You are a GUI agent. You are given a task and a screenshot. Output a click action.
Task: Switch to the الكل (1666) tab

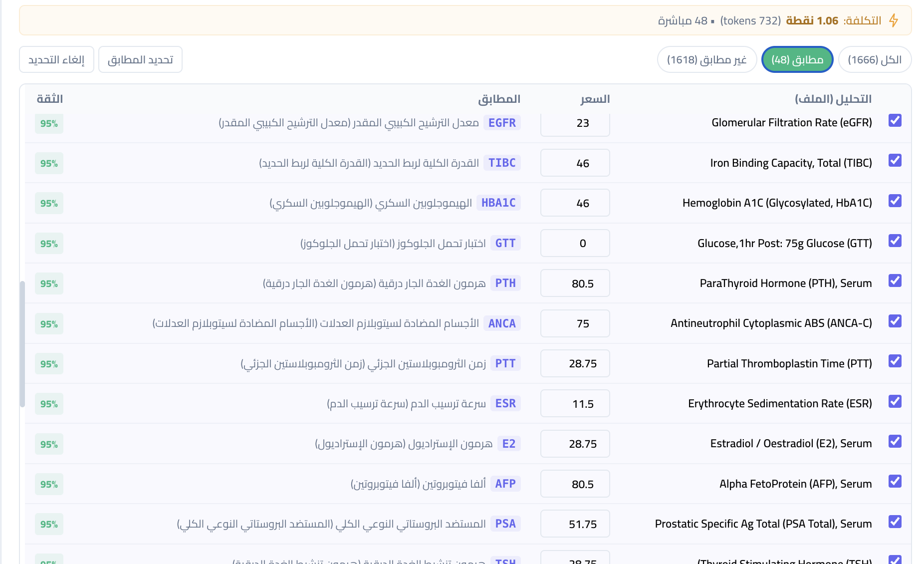click(x=874, y=60)
